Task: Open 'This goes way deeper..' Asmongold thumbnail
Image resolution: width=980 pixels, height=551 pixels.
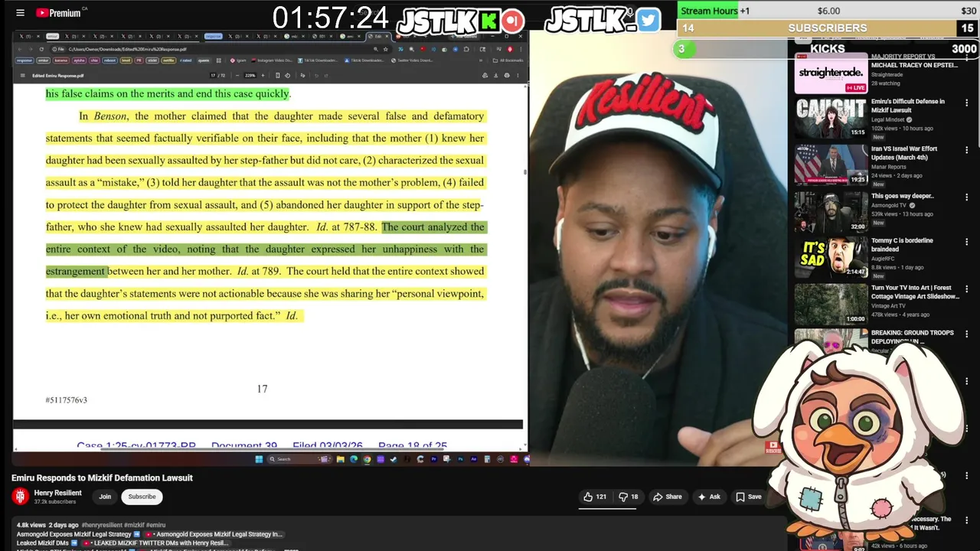Action: pos(831,212)
